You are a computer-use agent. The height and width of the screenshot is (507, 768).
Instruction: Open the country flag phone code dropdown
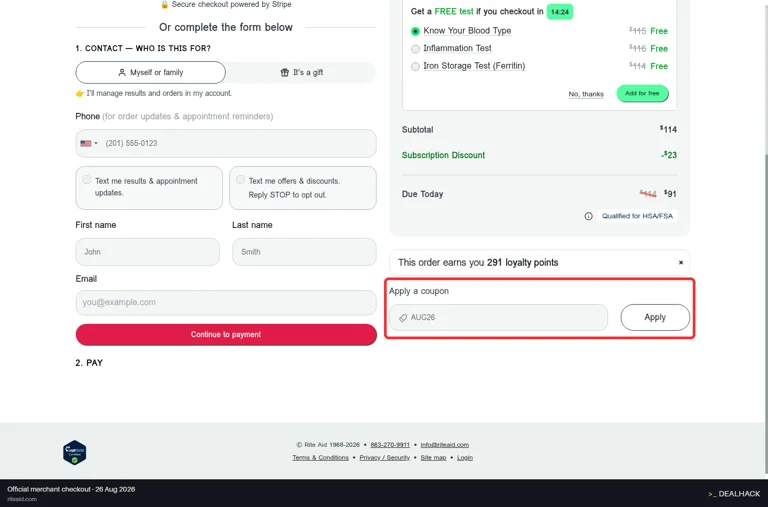click(89, 144)
